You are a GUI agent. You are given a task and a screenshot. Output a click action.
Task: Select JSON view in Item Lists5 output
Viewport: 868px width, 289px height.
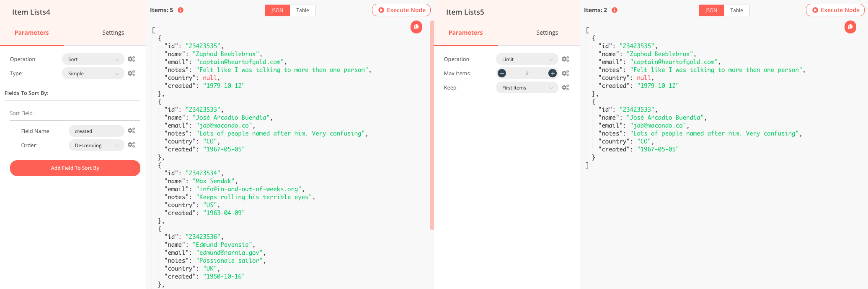pos(711,10)
